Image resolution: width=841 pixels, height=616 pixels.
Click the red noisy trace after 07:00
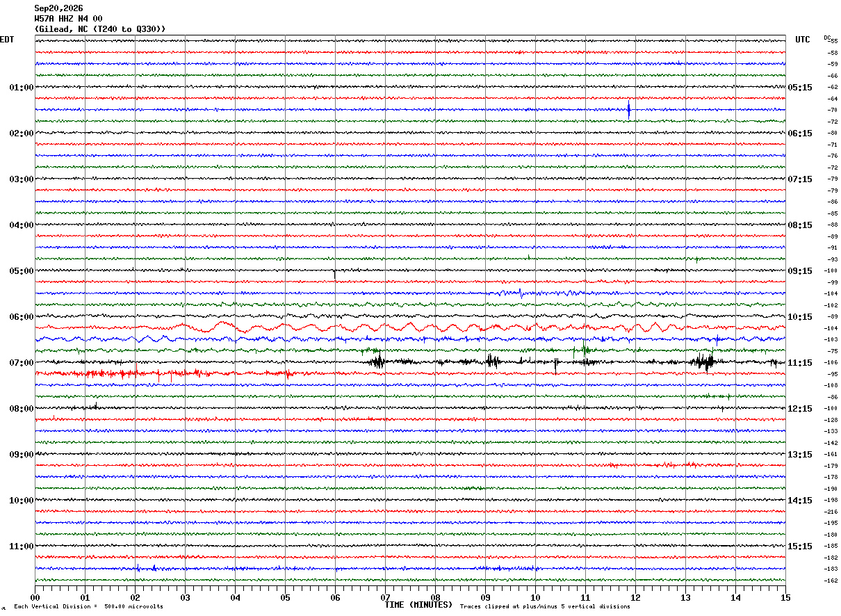(x=163, y=374)
